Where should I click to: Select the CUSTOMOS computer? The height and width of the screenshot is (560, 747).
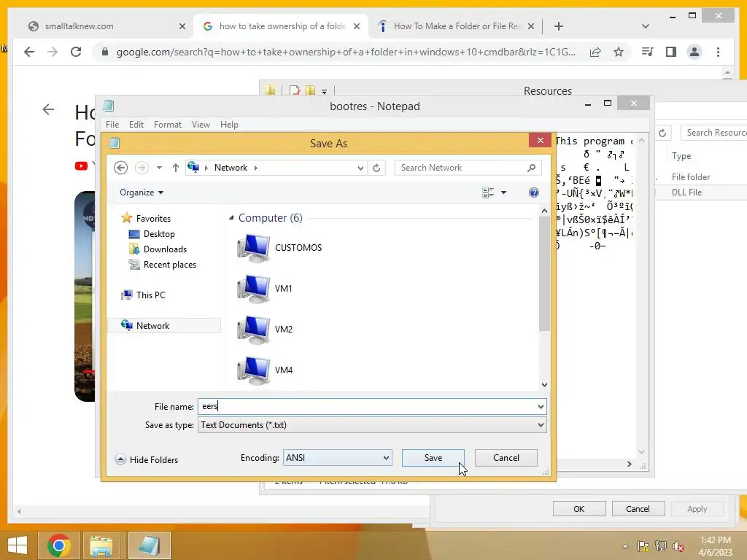coord(279,248)
